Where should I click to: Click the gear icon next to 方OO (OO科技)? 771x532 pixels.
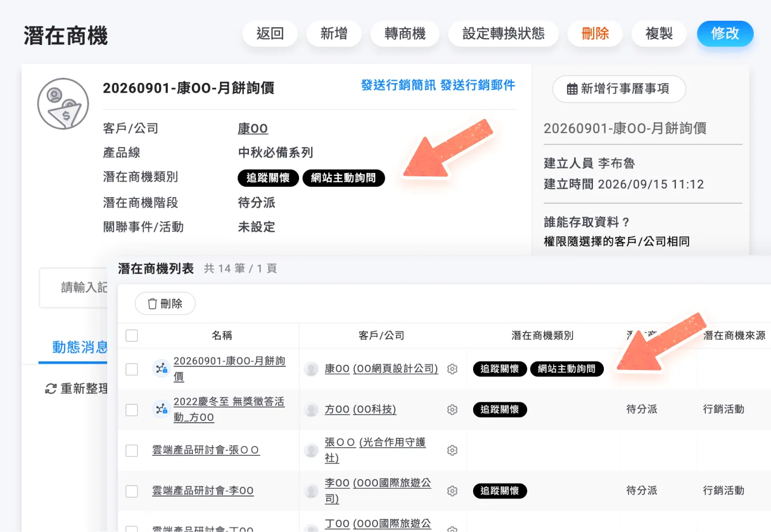point(452,410)
